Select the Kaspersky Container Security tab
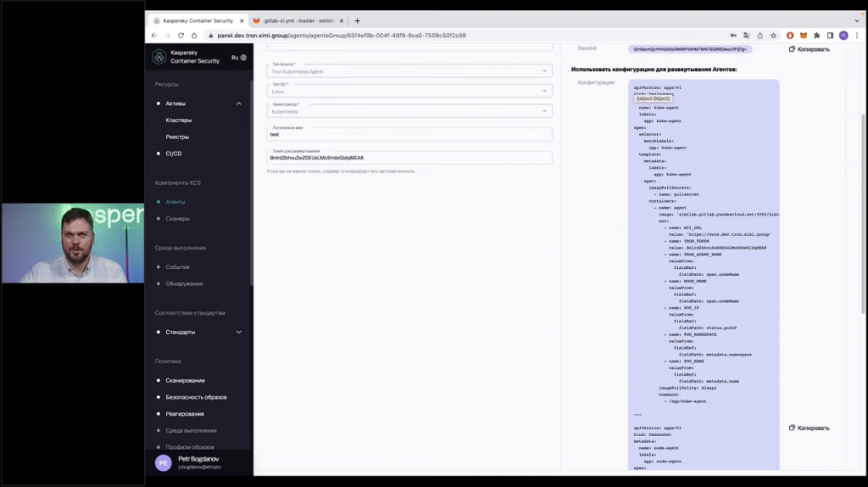 click(x=198, y=20)
